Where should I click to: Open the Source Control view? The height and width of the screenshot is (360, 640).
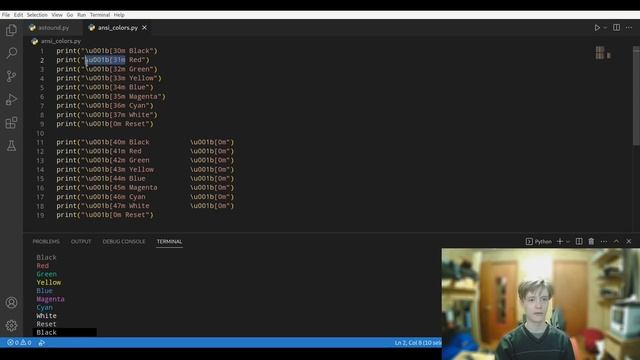11,76
